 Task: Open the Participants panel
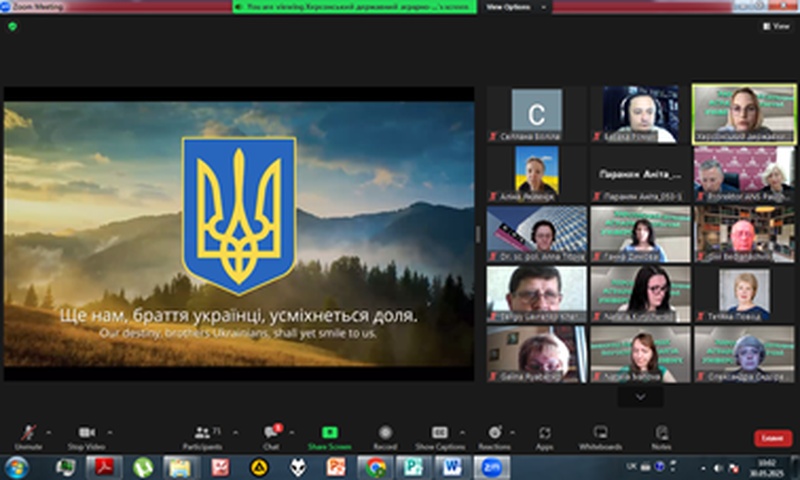pyautogui.click(x=203, y=438)
